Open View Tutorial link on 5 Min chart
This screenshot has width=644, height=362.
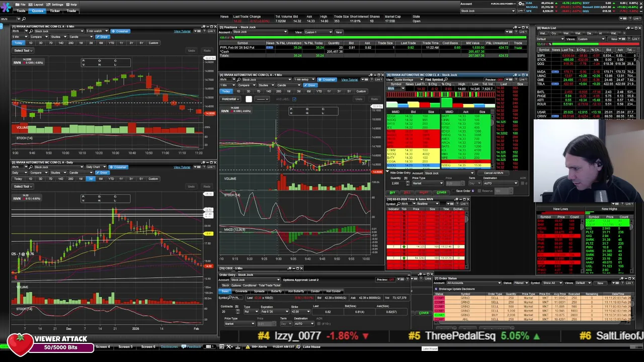click(182, 31)
